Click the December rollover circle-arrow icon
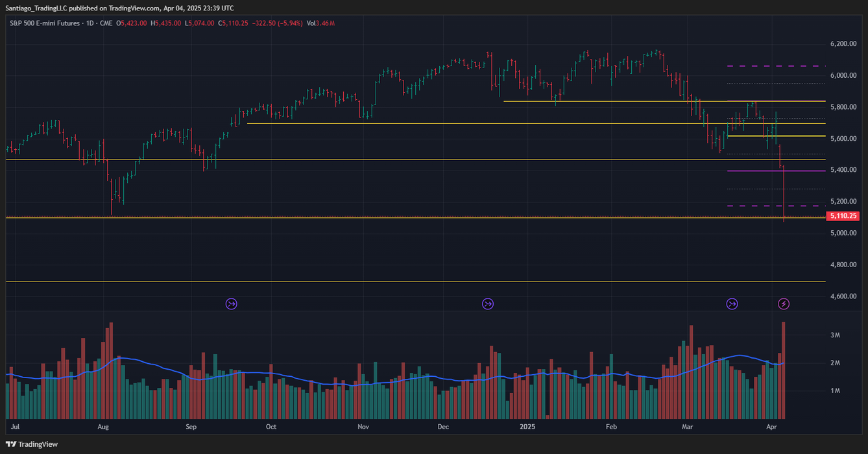868x454 pixels. [488, 304]
